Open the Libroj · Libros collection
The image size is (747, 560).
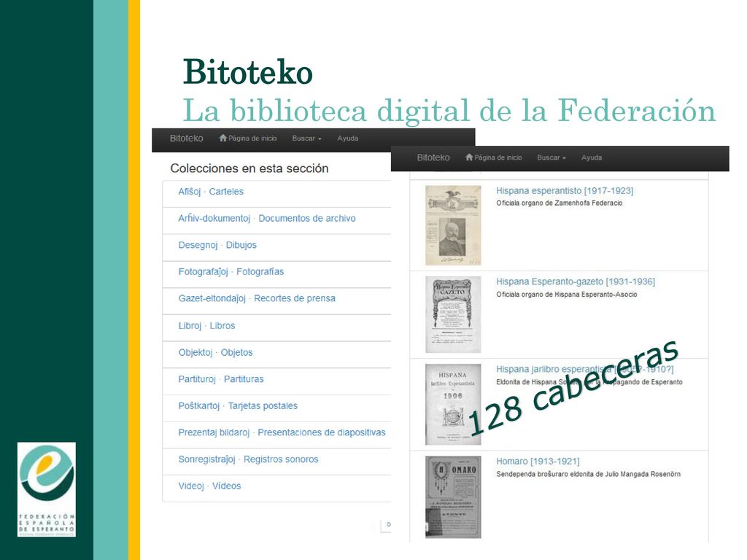coord(206,326)
